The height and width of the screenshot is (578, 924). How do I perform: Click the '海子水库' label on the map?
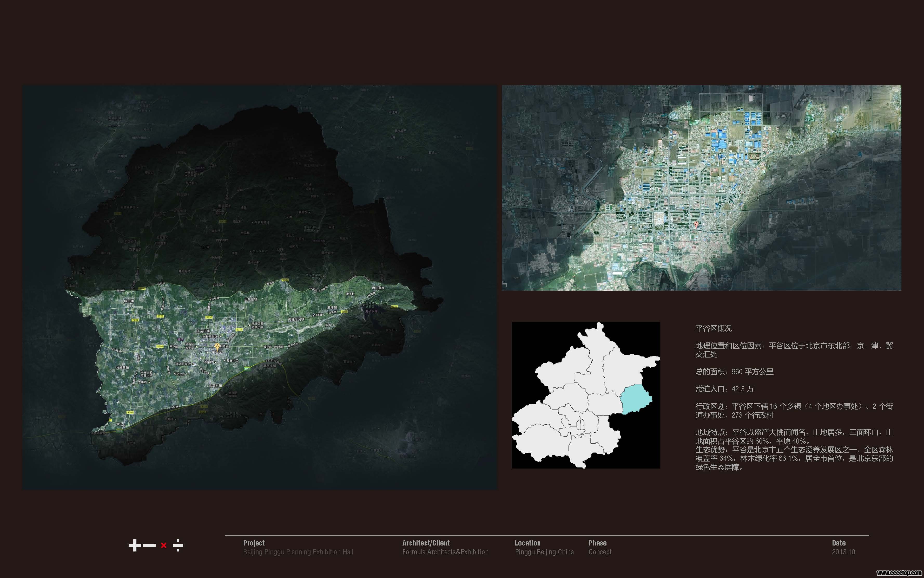pyautogui.click(x=371, y=311)
